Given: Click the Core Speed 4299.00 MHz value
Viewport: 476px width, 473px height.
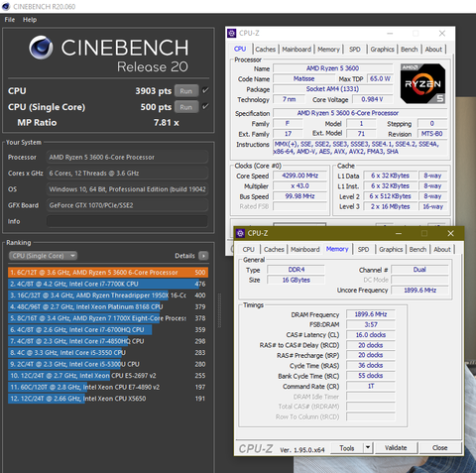Looking at the screenshot, I should tap(299, 176).
